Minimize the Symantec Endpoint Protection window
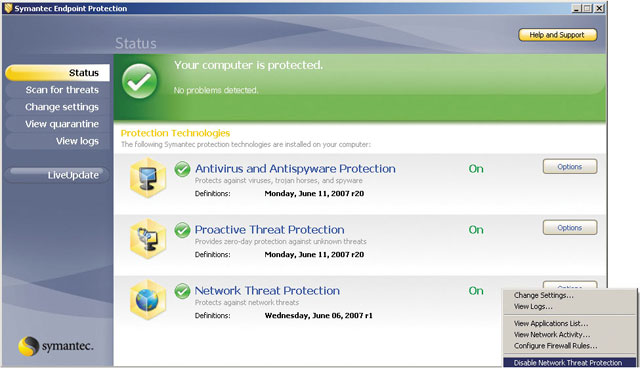Image resolution: width=640 pixels, height=368 pixels. tap(576, 8)
